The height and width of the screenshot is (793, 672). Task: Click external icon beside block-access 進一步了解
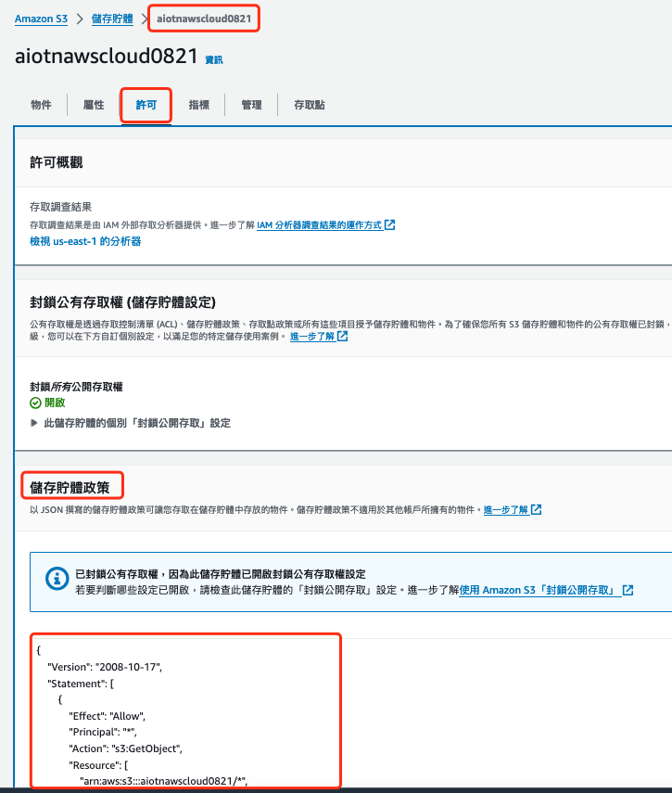coord(343,336)
